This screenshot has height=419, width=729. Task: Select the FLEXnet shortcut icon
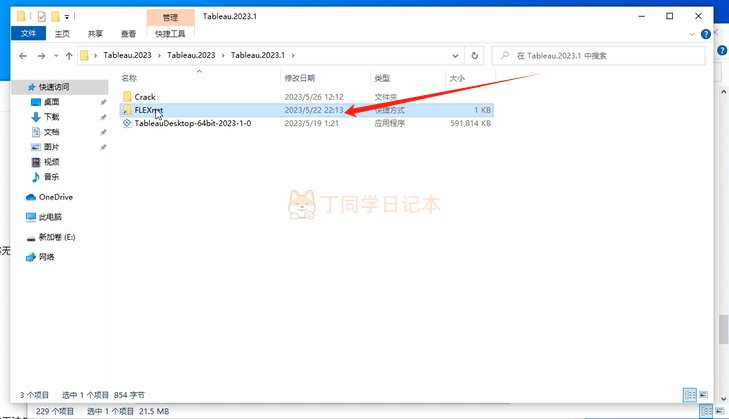click(x=127, y=110)
